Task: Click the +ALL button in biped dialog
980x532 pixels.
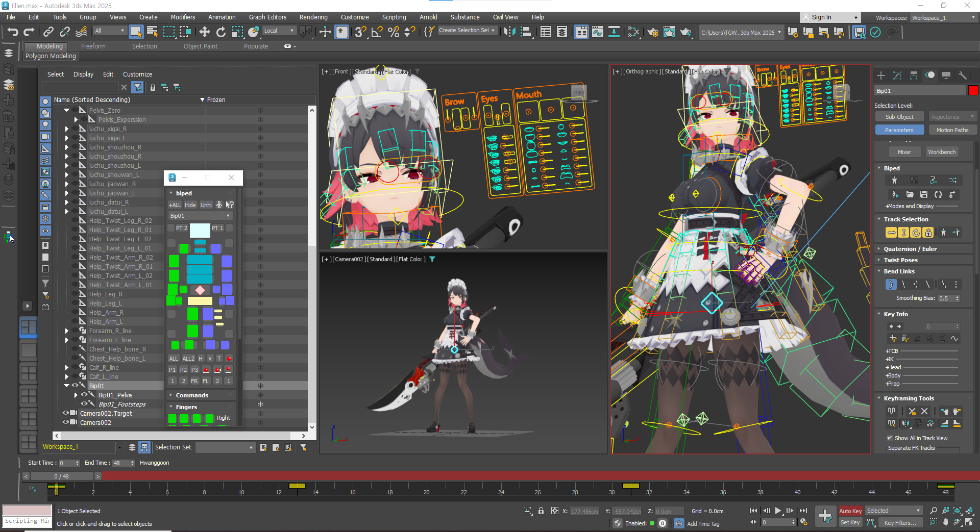Action: click(x=175, y=205)
